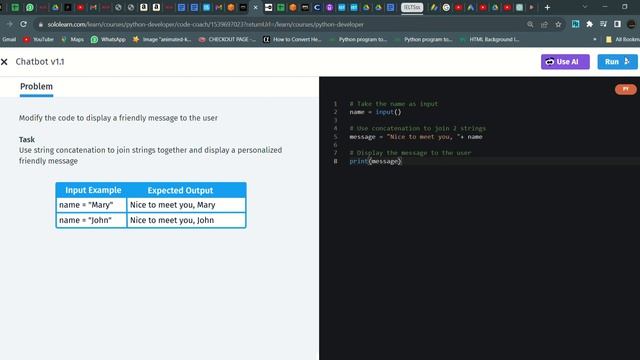Close the active Sololearn browser tab

[256, 7]
